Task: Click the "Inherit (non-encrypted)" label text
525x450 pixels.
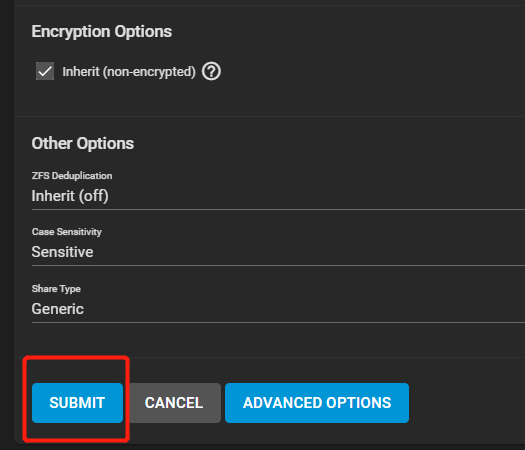Action: click(129, 72)
